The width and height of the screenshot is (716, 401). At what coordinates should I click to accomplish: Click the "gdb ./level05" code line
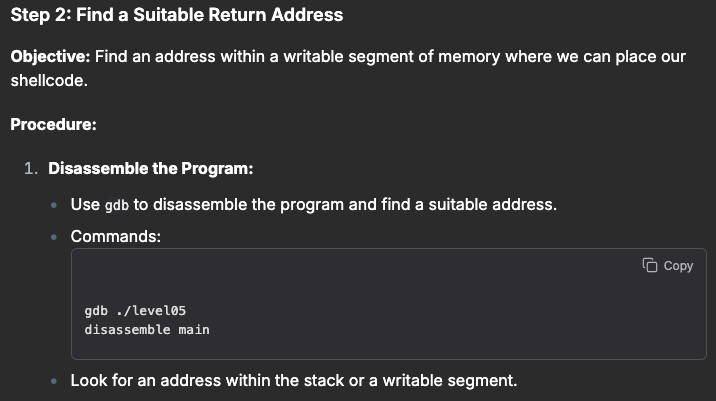click(x=135, y=311)
